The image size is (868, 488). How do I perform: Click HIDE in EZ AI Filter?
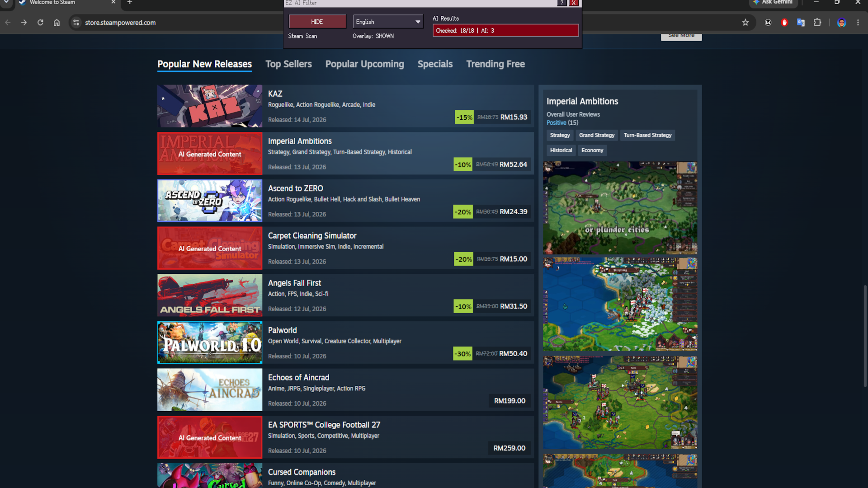(x=317, y=22)
